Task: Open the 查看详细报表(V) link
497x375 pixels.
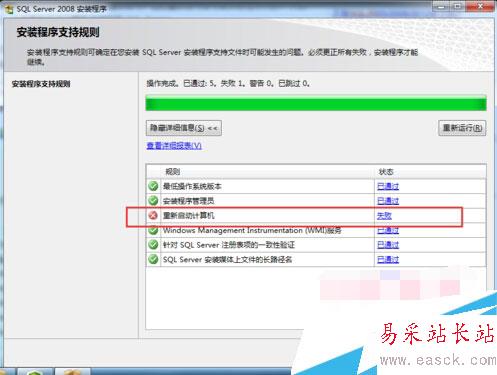Action: pos(174,146)
